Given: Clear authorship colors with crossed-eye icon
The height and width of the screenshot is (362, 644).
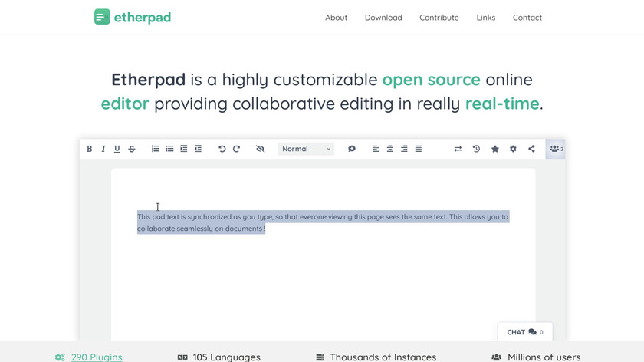Looking at the screenshot, I should coord(261,149).
